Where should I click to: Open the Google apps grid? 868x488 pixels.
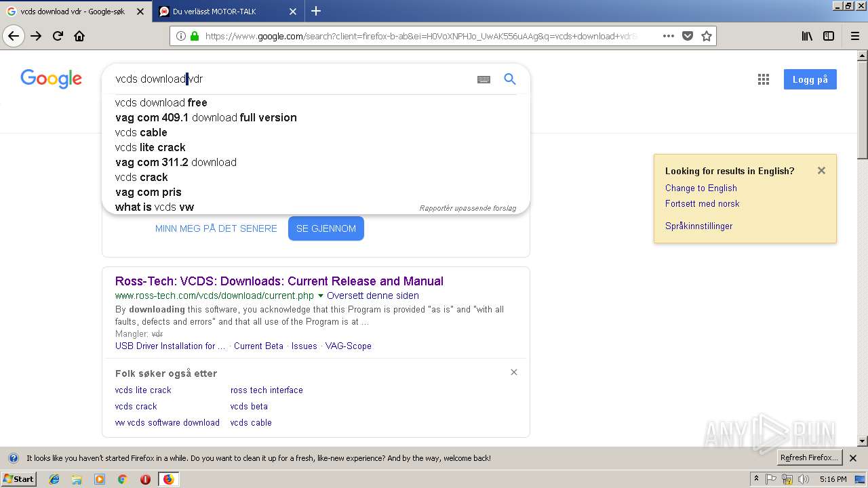pos(764,79)
